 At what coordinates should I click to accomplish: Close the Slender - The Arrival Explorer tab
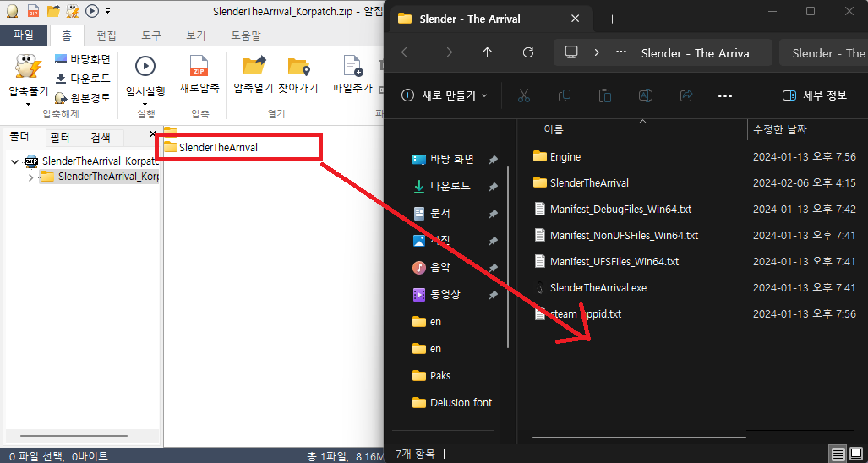click(x=576, y=19)
